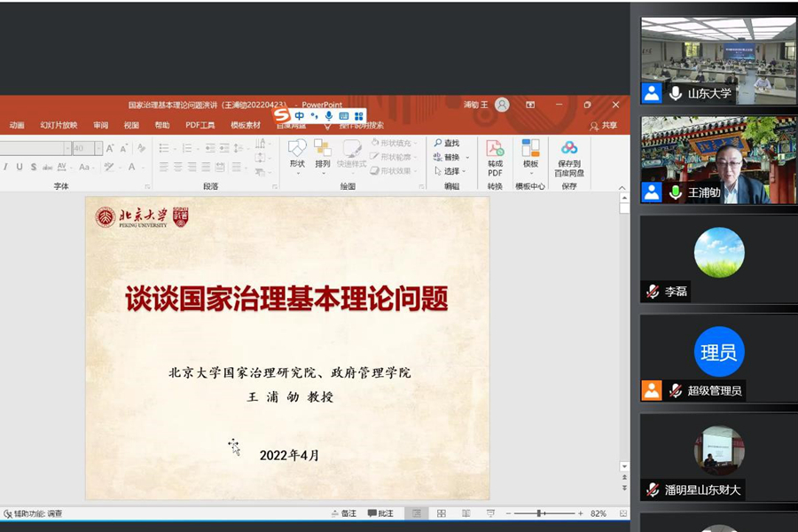Toggle the 批注 comments pane

click(379, 513)
